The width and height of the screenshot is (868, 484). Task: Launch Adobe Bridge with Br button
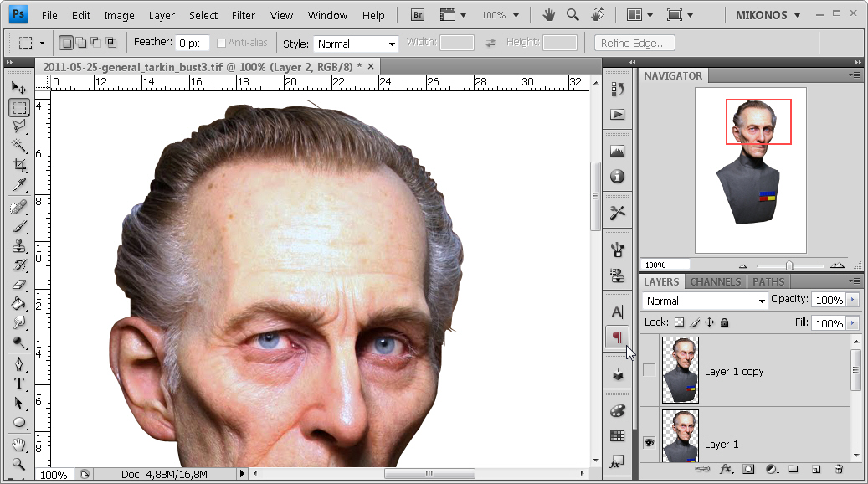coord(418,15)
